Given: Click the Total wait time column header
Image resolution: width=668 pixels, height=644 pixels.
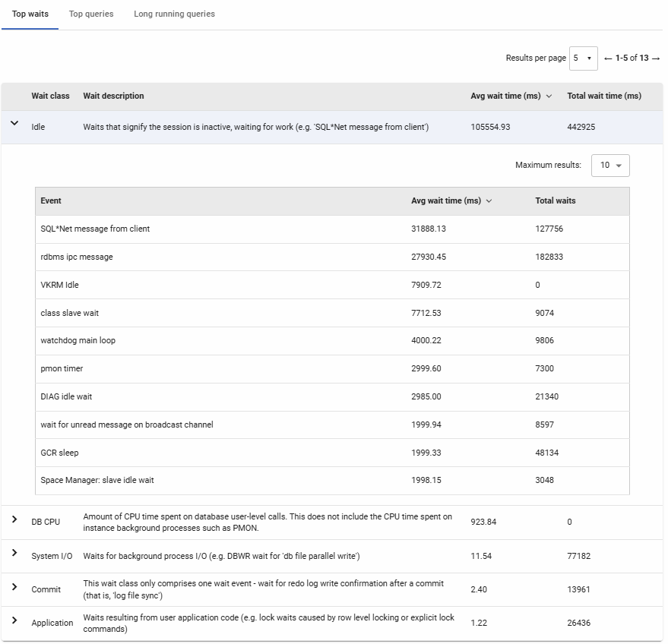Looking at the screenshot, I should point(603,96).
